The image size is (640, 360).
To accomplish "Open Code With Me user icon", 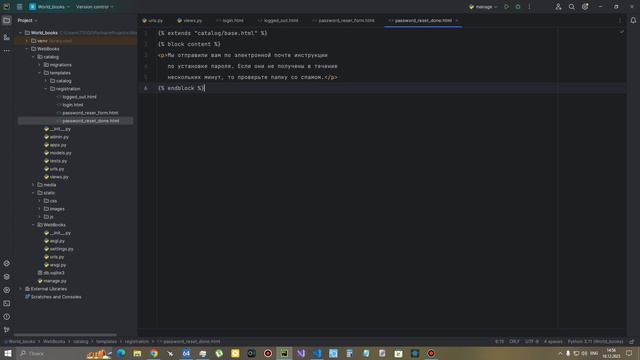I will [558, 7].
